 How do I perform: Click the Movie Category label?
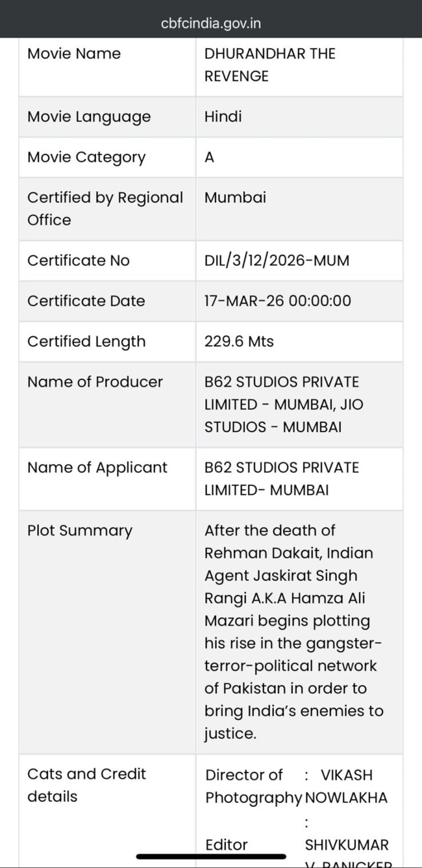point(86,157)
